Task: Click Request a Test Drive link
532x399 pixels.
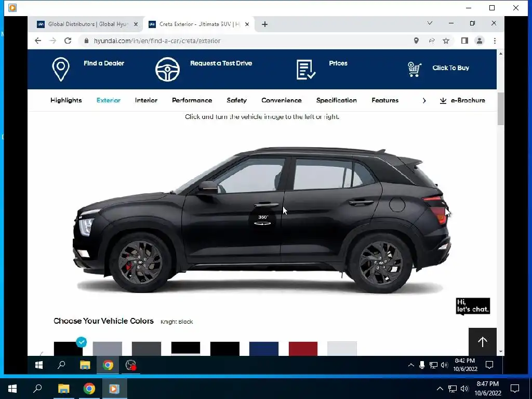Action: pos(221,63)
